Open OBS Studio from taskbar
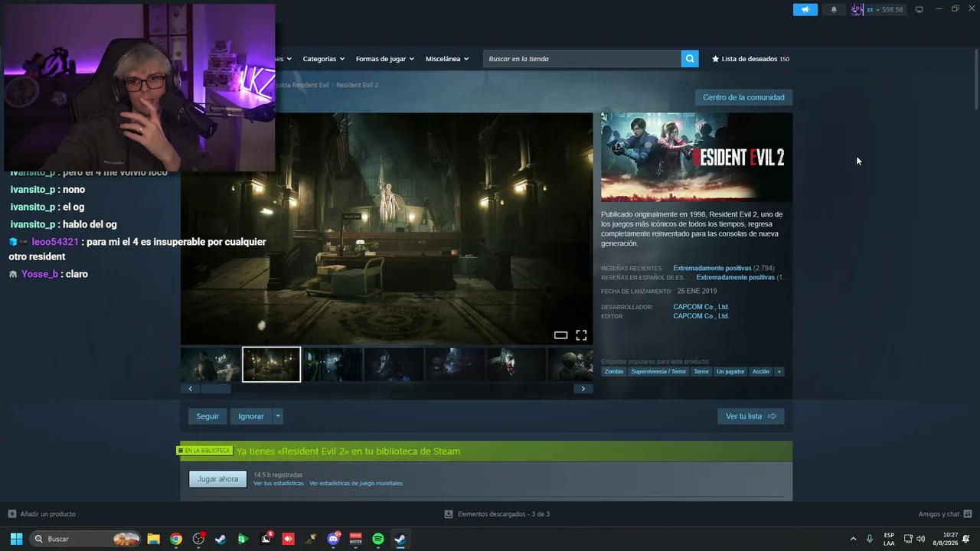 tap(198, 539)
